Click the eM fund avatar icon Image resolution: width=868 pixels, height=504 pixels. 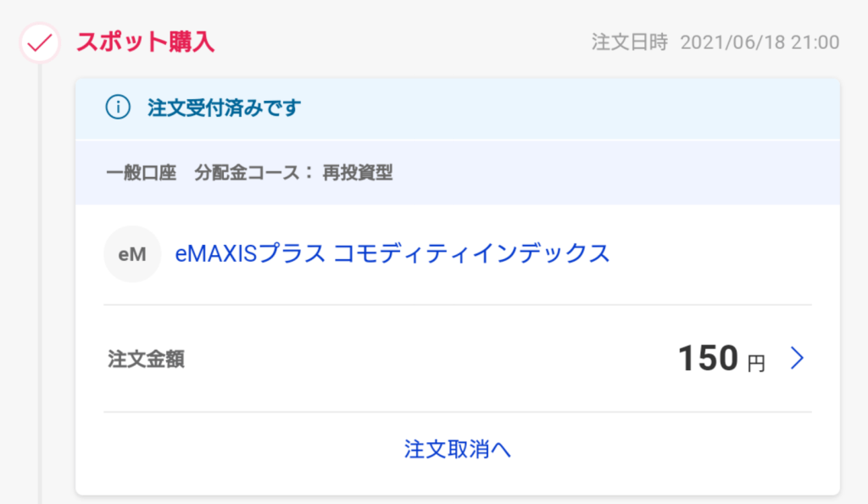[132, 254]
